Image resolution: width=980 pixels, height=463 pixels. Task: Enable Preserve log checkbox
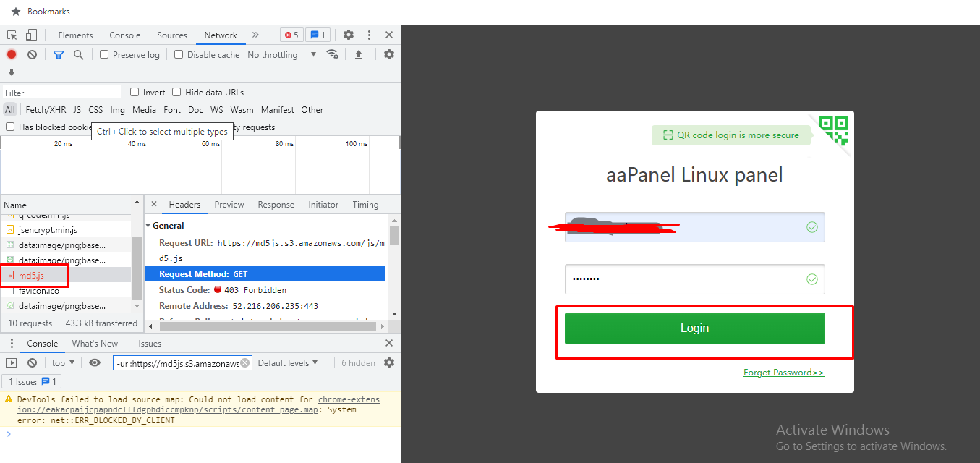click(104, 54)
